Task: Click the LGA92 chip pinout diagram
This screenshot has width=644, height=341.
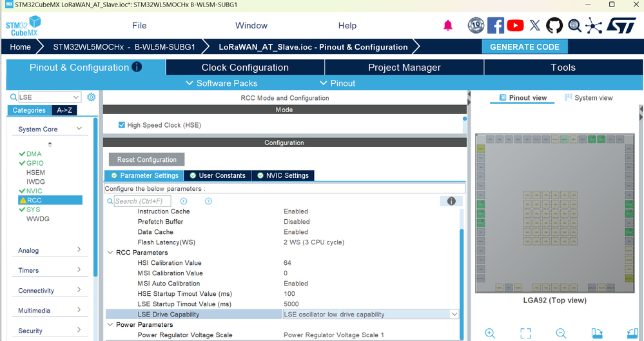Action: pyautogui.click(x=555, y=213)
